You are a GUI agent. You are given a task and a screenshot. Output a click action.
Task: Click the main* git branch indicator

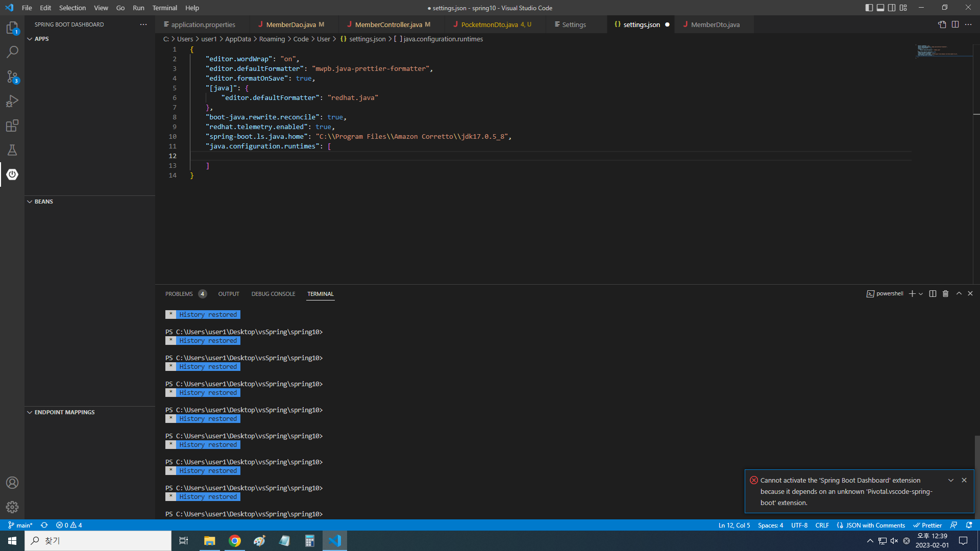coord(20,525)
